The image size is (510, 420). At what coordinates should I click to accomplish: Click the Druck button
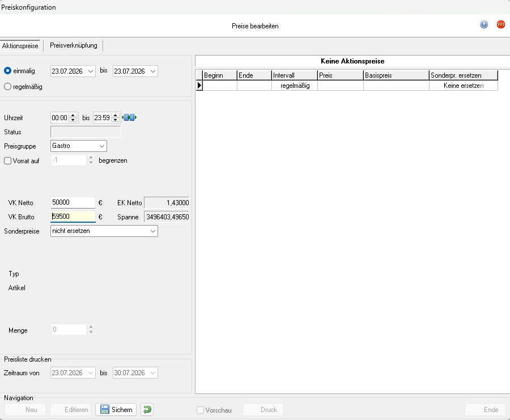coord(263,410)
